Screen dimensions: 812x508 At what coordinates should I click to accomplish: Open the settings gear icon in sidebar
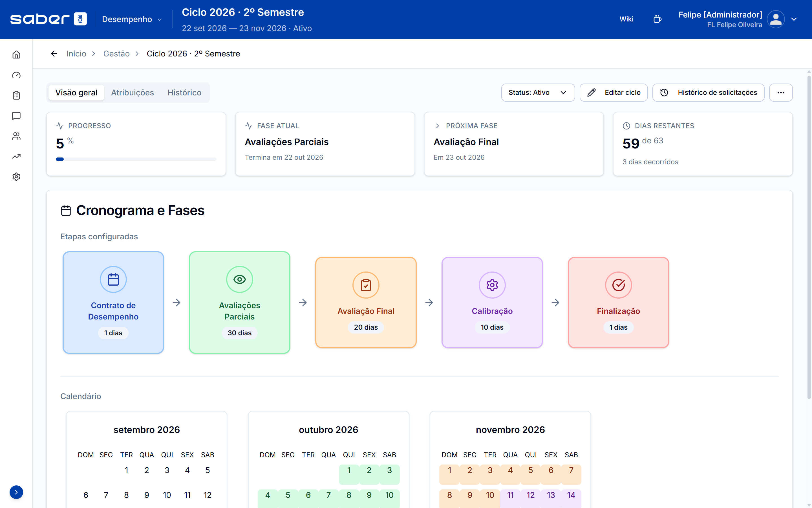[16, 177]
